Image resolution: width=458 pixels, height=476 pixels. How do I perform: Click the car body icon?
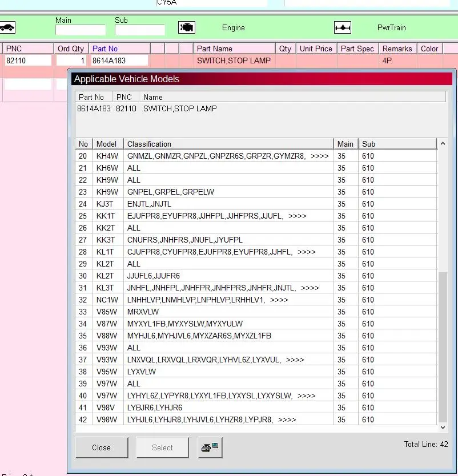[x=7, y=27]
